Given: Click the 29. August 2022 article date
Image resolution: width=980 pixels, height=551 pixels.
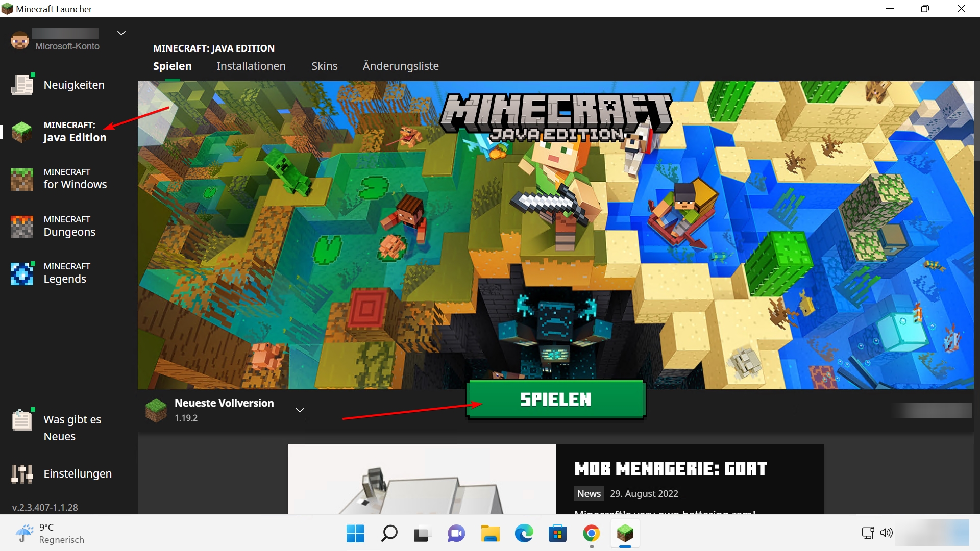Looking at the screenshot, I should pyautogui.click(x=644, y=493).
